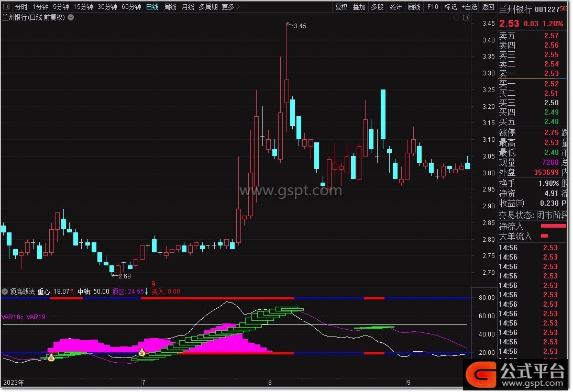The height and width of the screenshot is (392, 573).
Task: Click the 复权 button
Action: point(341,7)
